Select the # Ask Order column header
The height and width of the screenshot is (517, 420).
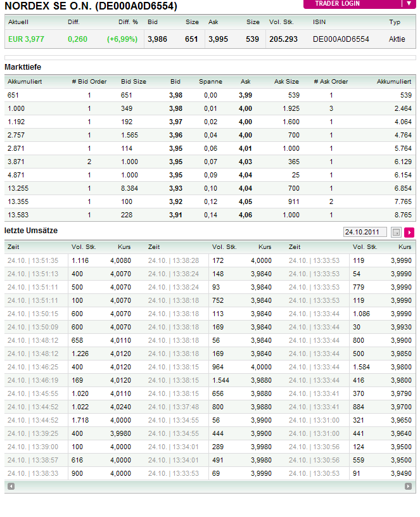click(x=331, y=82)
